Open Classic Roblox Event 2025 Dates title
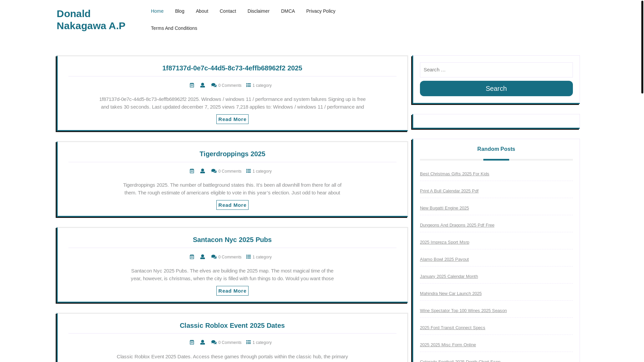This screenshot has width=644, height=362. coord(232,325)
